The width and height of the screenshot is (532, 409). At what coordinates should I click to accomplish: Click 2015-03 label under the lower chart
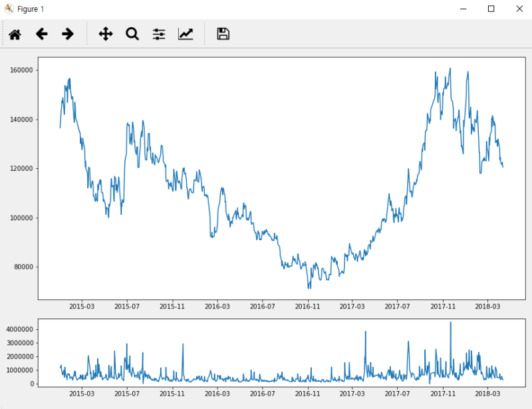point(82,394)
